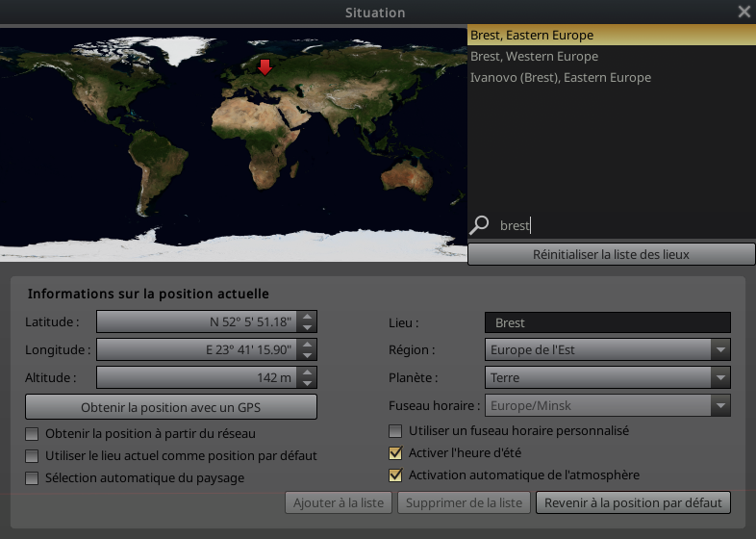Click Obtenir la position avec un GPS
756x539 pixels.
(171, 407)
